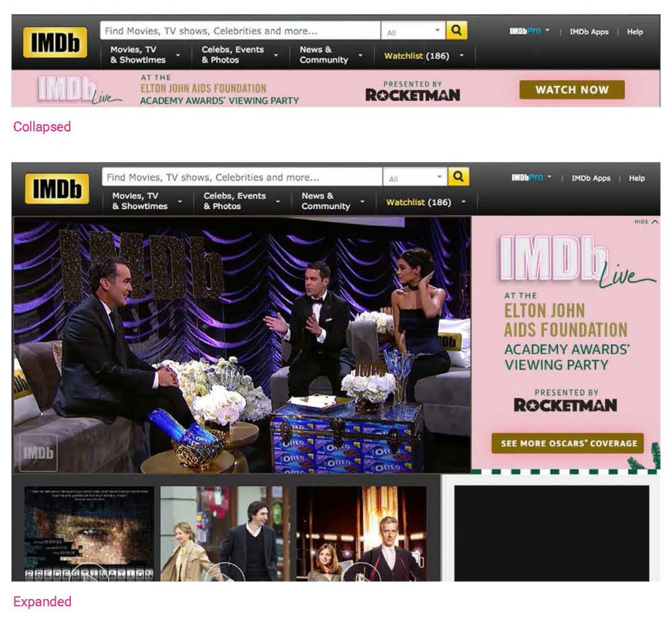Expand the Watchlist dropdown arrow in the expanded header

pos(463,202)
